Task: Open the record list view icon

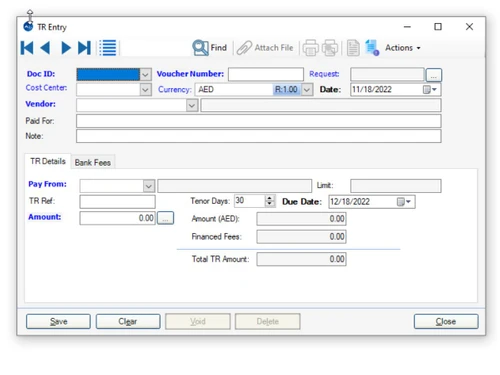Action: point(108,48)
